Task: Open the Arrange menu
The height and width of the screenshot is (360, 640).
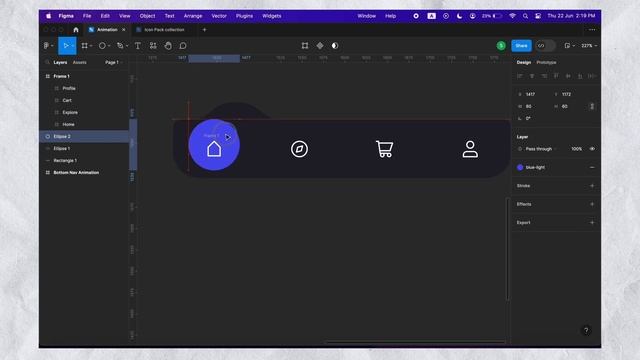Action: pos(193,16)
